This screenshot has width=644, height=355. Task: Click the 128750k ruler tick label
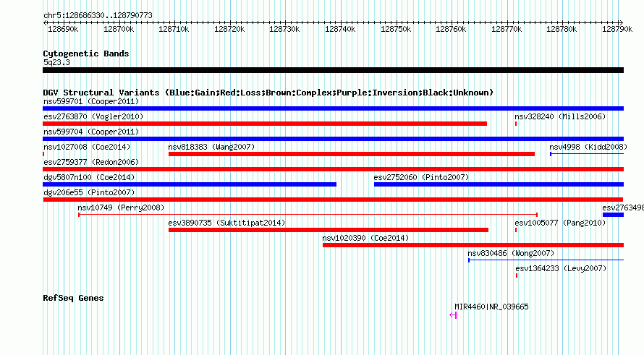[x=396, y=29]
